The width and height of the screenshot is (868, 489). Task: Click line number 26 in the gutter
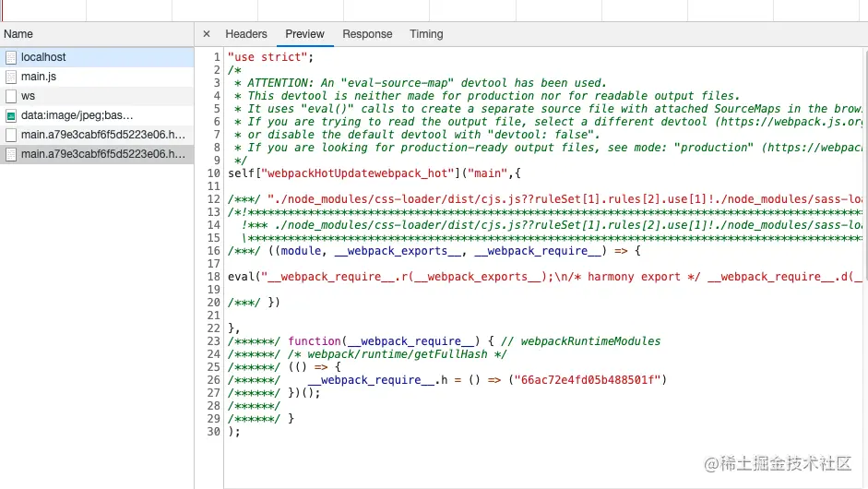[214, 380]
